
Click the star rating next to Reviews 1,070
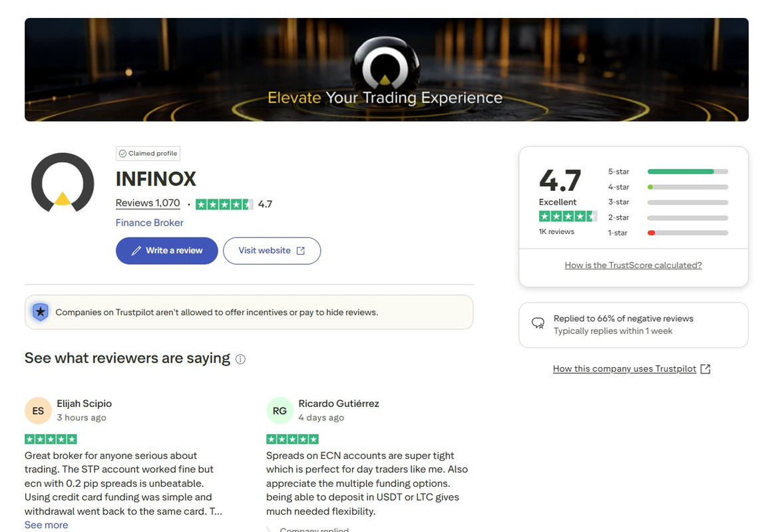[x=224, y=205]
